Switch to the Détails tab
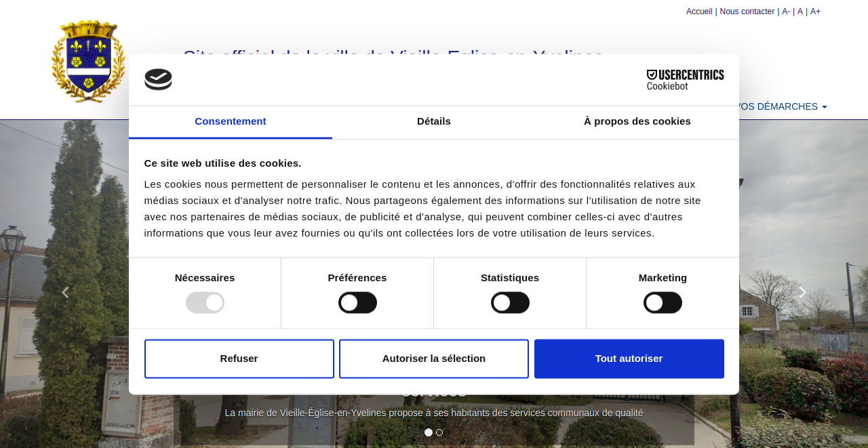 click(434, 121)
